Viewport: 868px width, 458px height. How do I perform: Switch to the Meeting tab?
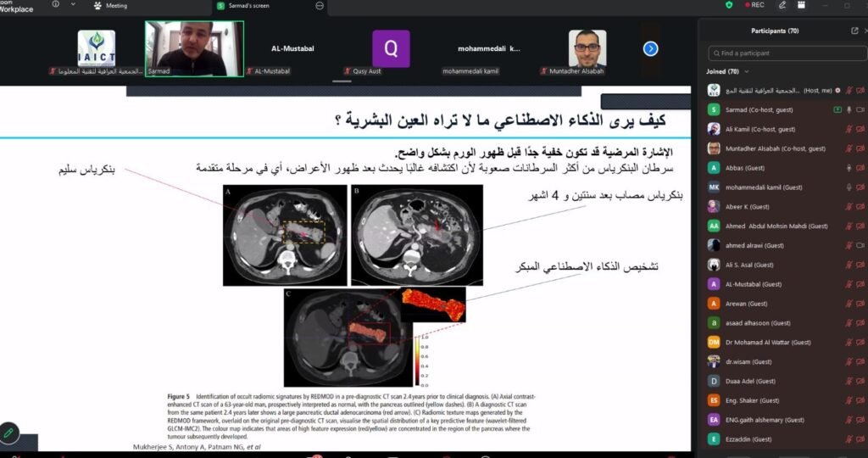[x=110, y=6]
